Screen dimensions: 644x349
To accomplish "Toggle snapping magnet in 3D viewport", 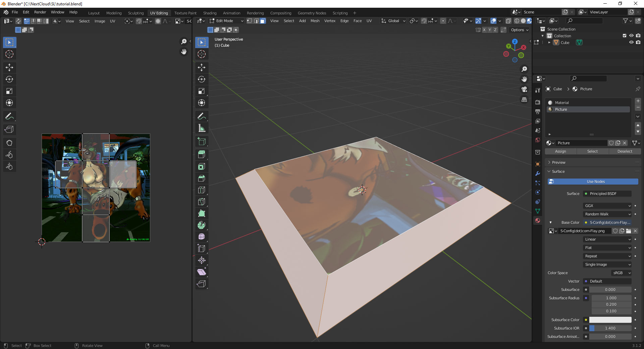I will pos(424,21).
